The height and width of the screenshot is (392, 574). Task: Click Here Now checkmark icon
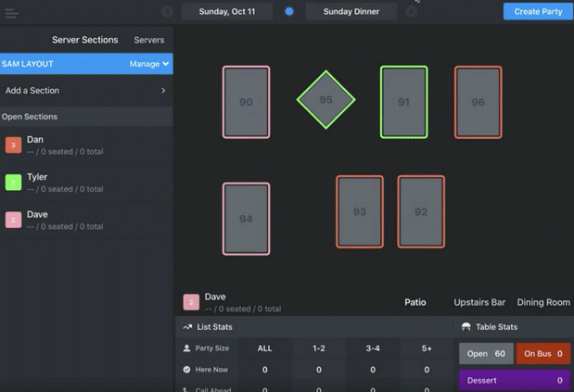point(186,370)
